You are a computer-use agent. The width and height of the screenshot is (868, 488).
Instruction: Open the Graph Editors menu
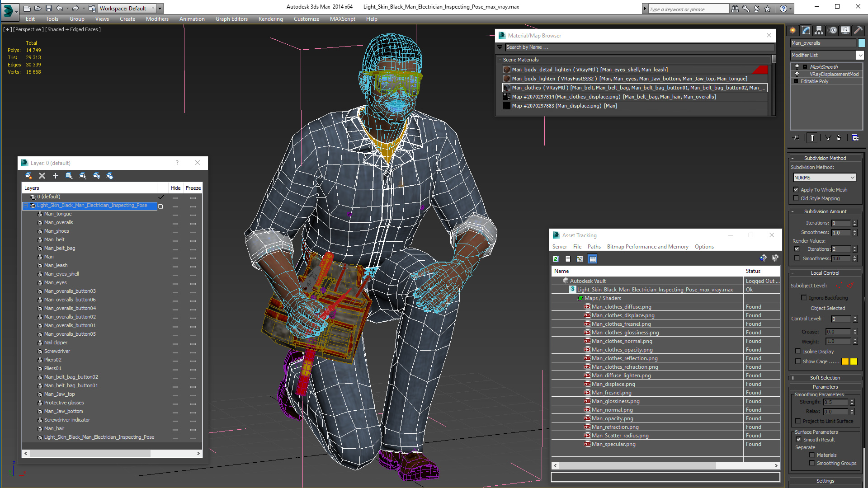pyautogui.click(x=231, y=19)
